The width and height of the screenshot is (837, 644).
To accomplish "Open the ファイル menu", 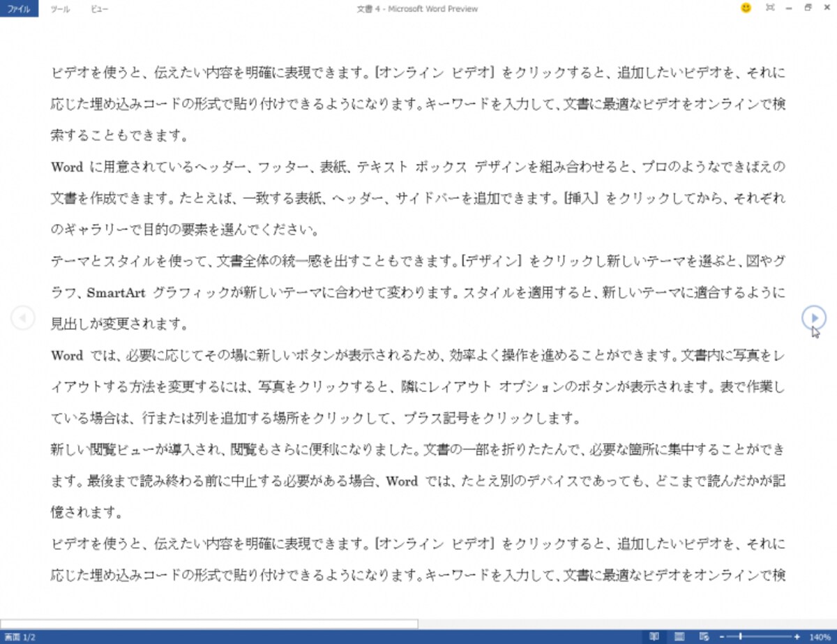I will (19, 9).
